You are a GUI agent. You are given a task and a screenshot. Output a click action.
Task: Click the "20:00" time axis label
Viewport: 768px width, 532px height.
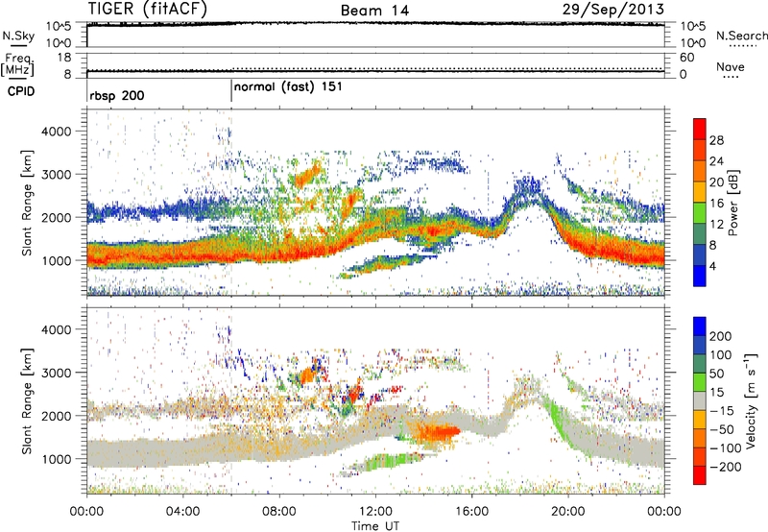568,512
